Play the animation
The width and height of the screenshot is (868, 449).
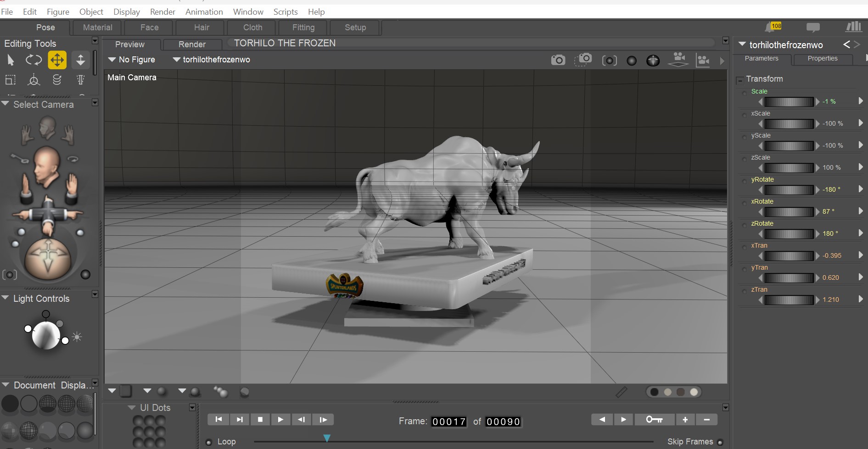280,419
